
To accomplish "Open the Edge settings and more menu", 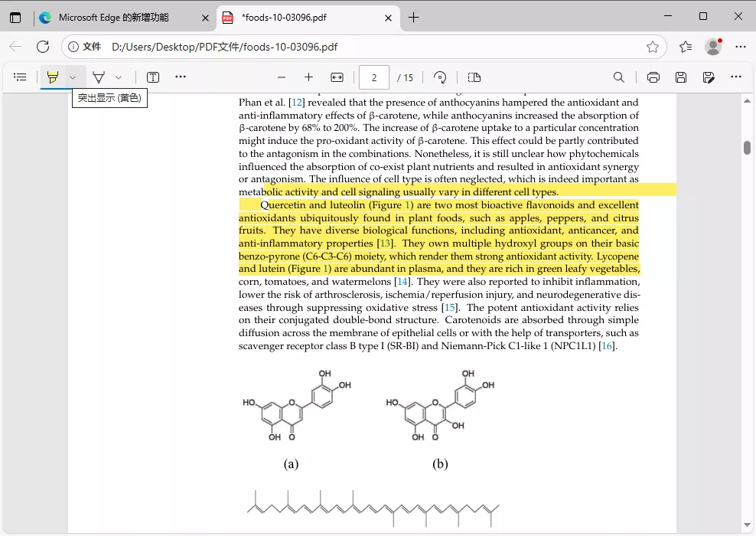I will pyautogui.click(x=740, y=47).
